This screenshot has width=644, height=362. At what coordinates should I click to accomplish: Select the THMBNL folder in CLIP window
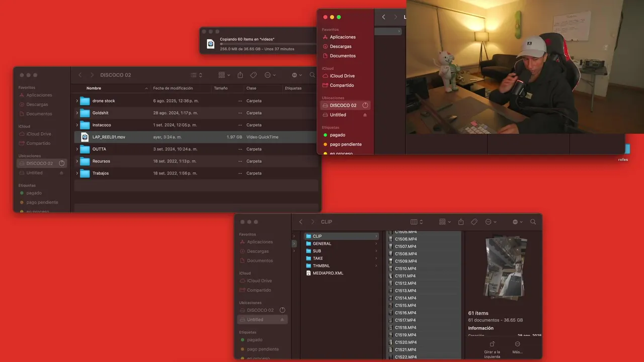[341, 265]
